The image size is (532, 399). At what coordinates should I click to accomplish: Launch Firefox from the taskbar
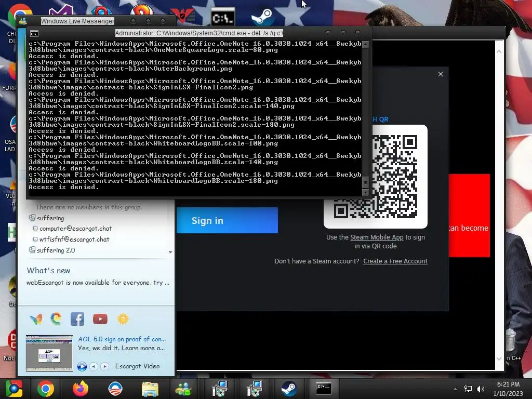pyautogui.click(x=81, y=389)
